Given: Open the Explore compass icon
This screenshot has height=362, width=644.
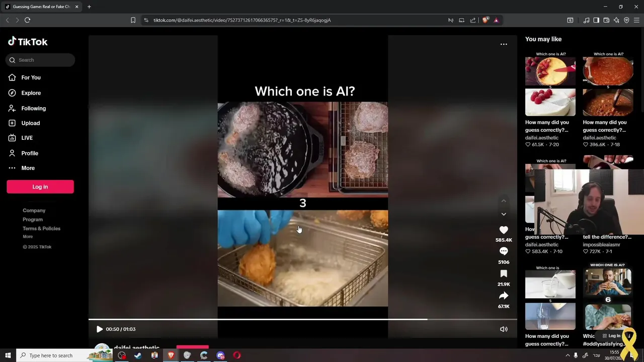Looking at the screenshot, I should tap(12, 93).
